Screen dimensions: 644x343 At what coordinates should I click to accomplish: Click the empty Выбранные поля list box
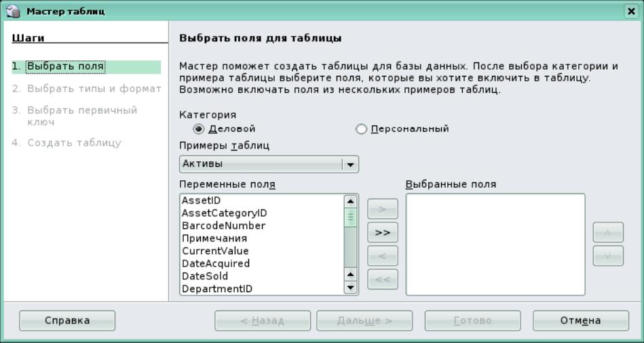(495, 245)
